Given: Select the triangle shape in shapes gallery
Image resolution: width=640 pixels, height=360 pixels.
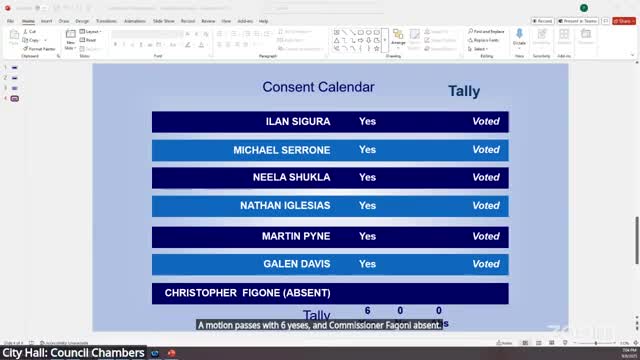Looking at the screenshot, I should coord(337,40).
